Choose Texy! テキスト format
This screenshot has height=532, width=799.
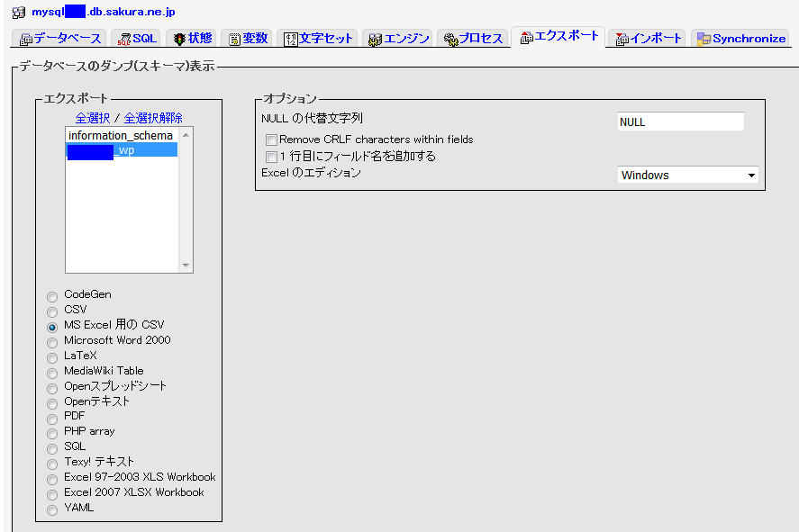pyautogui.click(x=52, y=464)
